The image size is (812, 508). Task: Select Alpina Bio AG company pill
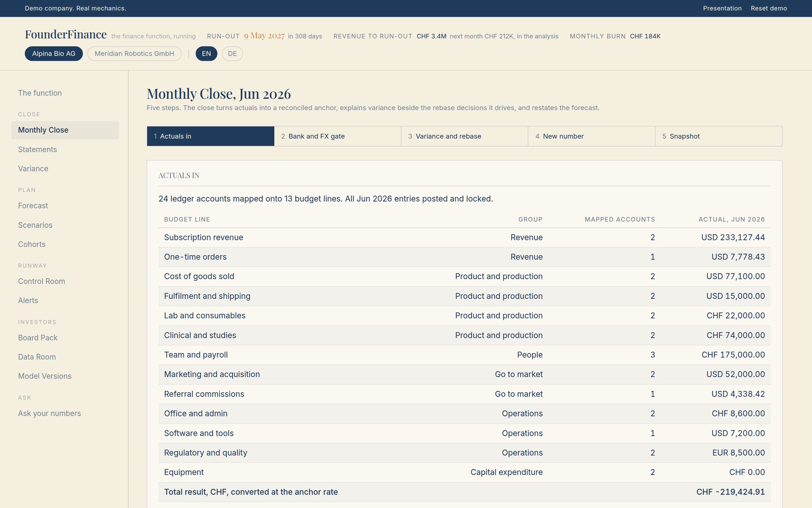pos(54,54)
